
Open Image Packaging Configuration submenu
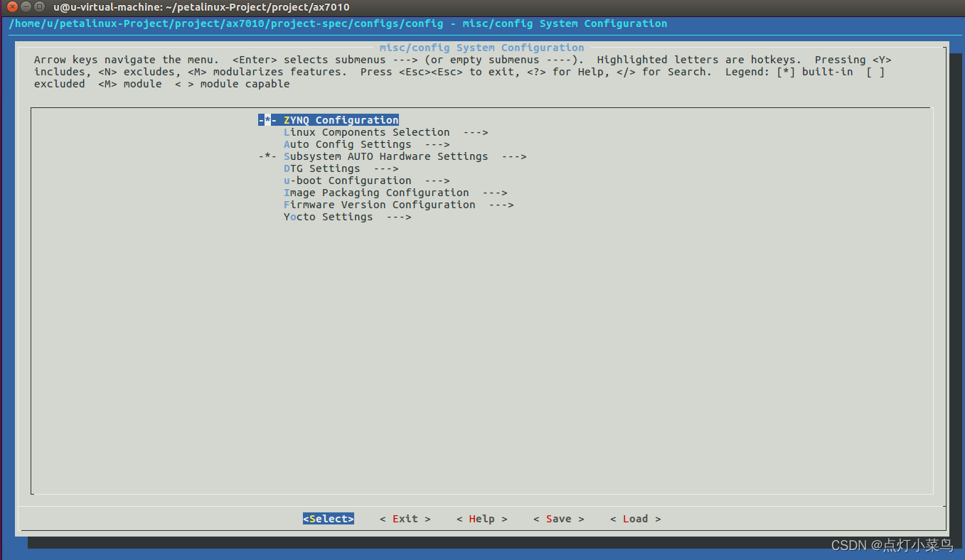pyautogui.click(x=395, y=193)
